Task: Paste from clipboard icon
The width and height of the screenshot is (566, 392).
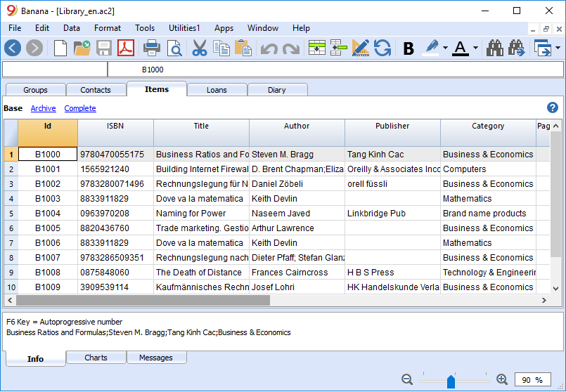Action: click(243, 48)
